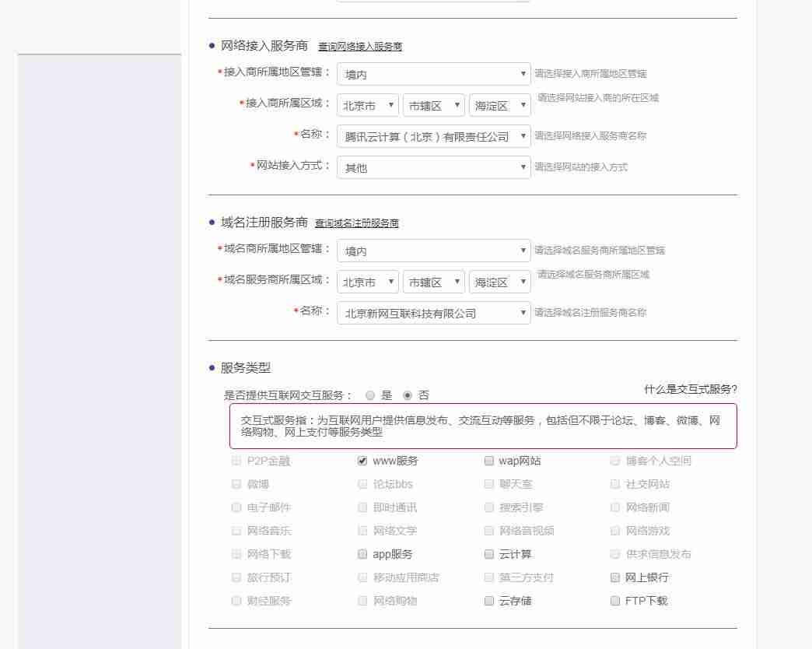This screenshot has width=812, height=649.
Task: Check the wap网站 checkbox
Action: (489, 461)
